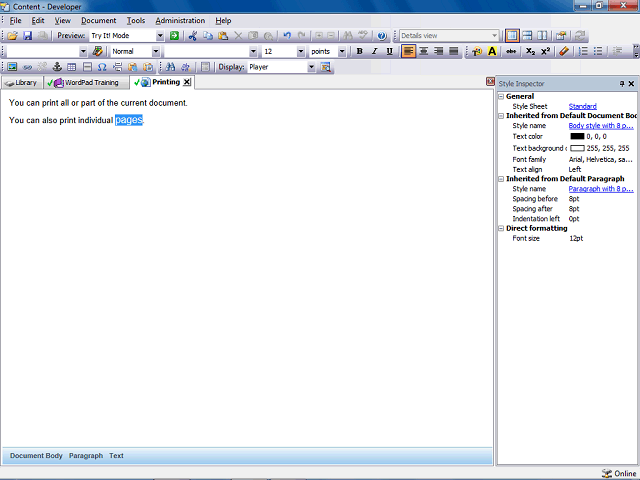The width and height of the screenshot is (640, 480).
Task: Open the points unit dropdown
Action: coord(342,51)
